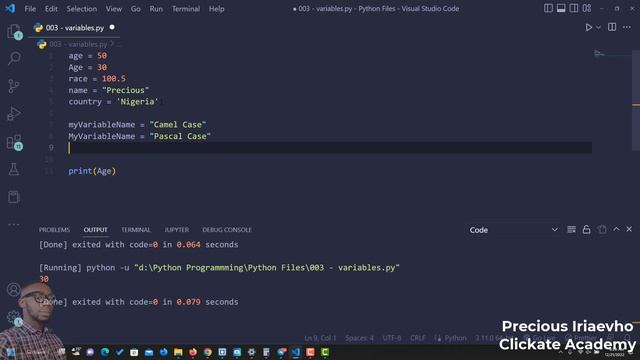The width and height of the screenshot is (640, 360).
Task: Split the editor to the right
Action: click(612, 27)
